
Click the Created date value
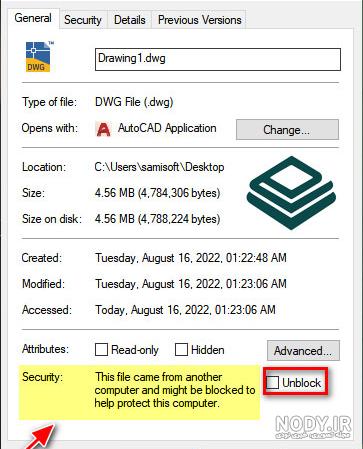[x=191, y=258]
